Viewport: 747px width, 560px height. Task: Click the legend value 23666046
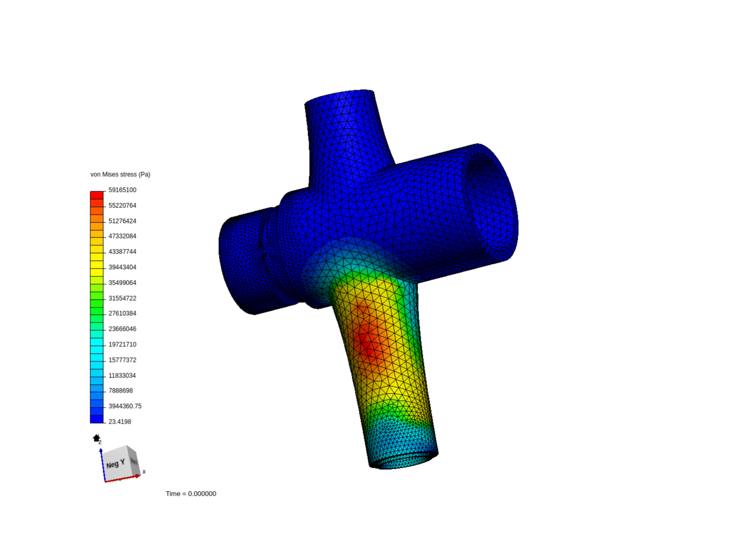coord(122,329)
